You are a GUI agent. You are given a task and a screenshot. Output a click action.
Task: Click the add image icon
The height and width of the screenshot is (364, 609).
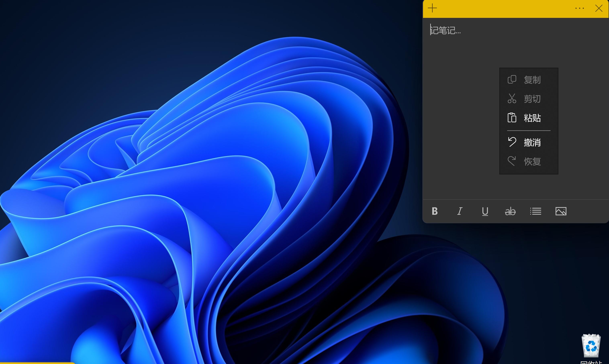pyautogui.click(x=561, y=211)
